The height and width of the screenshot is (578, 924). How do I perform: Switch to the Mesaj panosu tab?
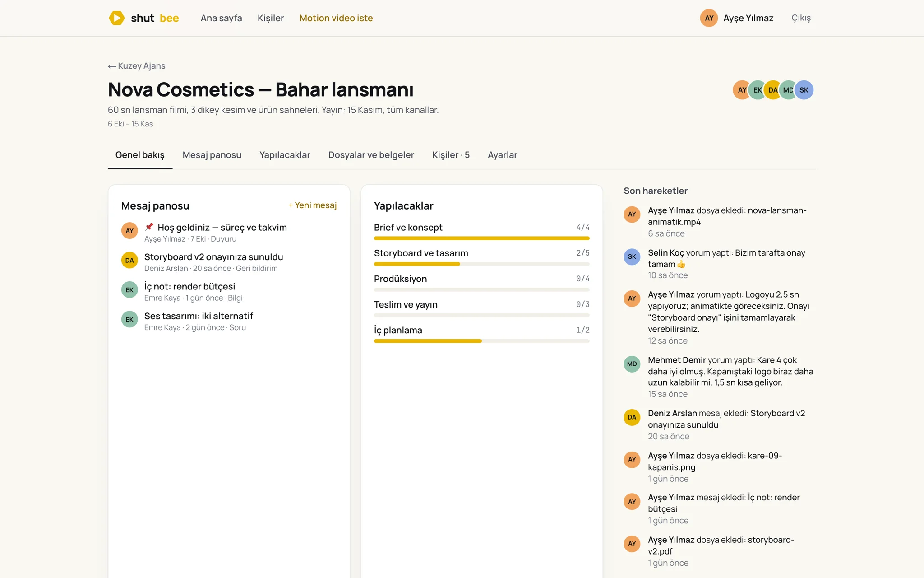pyautogui.click(x=212, y=155)
